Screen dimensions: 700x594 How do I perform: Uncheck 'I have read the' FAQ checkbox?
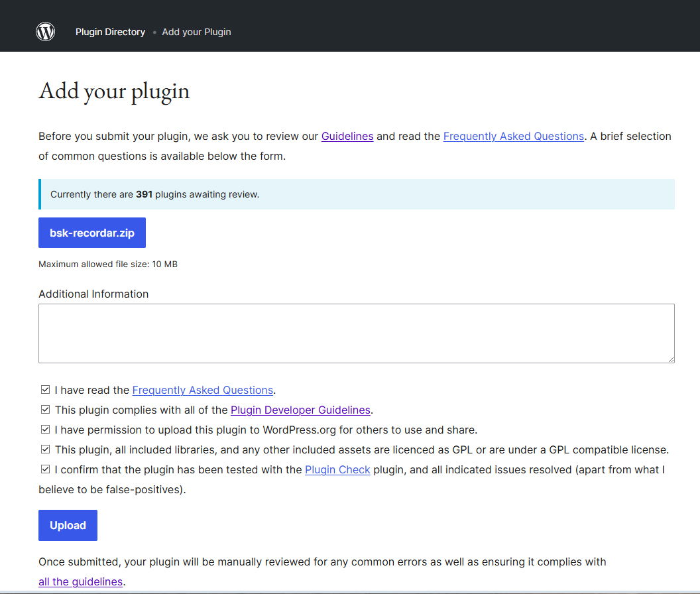(x=45, y=390)
